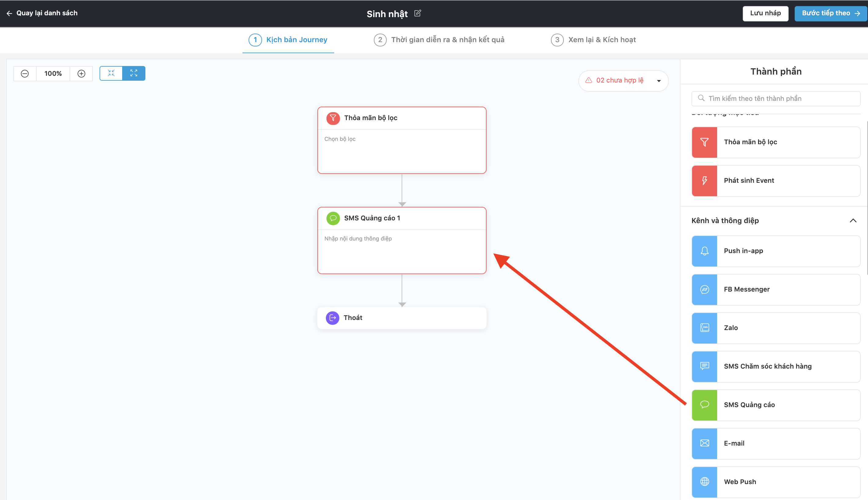868x500 pixels.
Task: Select the Phát sinh Event lightning component
Action: coord(704,181)
